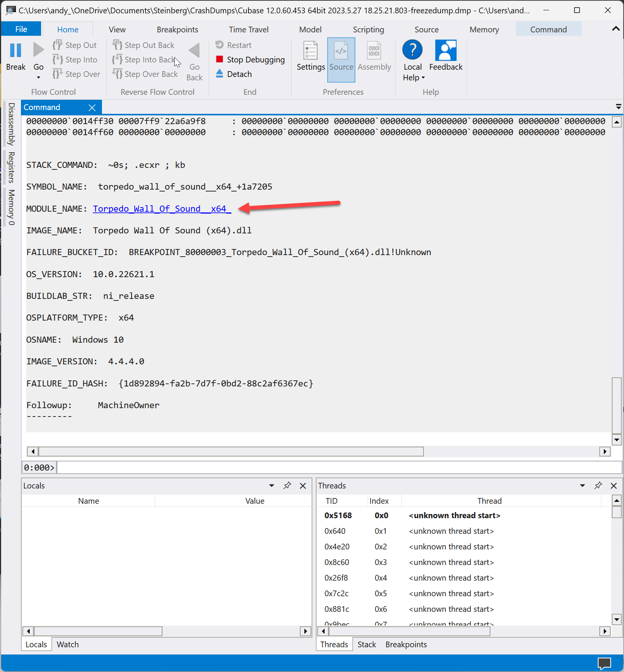Open the Memory ribbon tab
This screenshot has height=672, width=624.
click(x=484, y=29)
